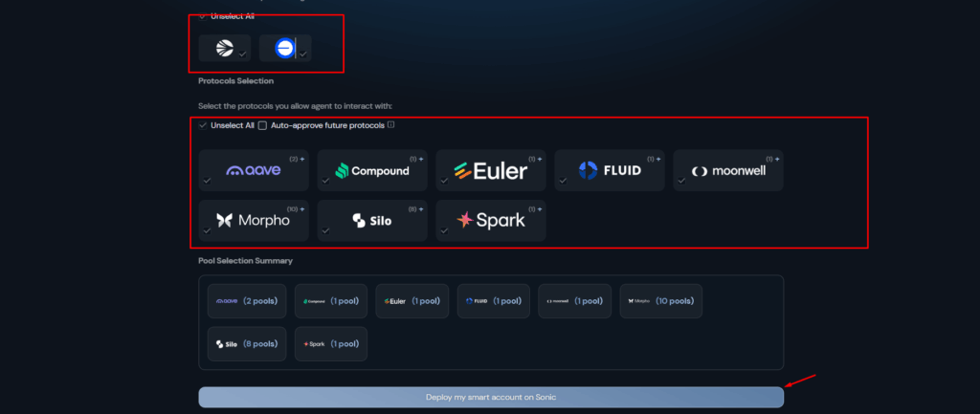Click the Spark (1 pool) summary chip
The height and width of the screenshot is (414, 980).
[330, 343]
